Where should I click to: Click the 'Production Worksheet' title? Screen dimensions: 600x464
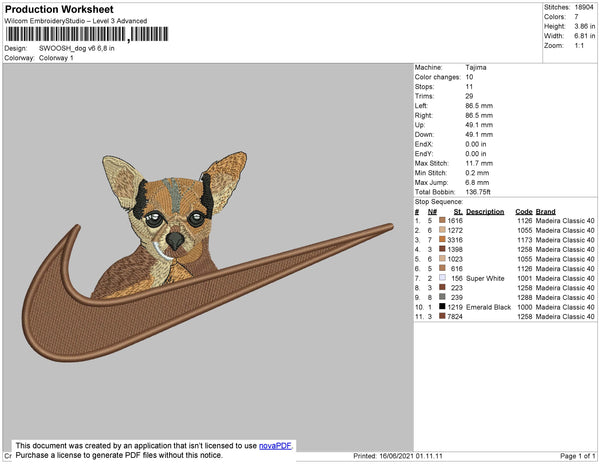click(59, 10)
